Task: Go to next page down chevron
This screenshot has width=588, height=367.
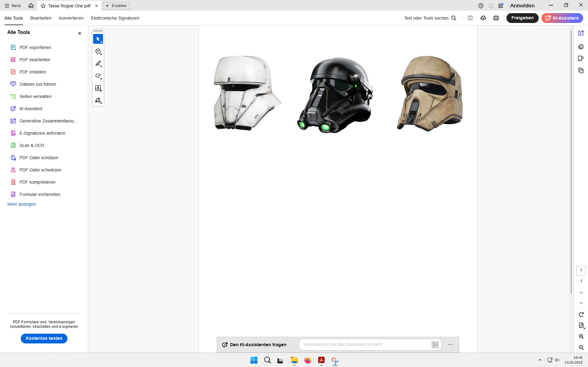Action: [581, 303]
